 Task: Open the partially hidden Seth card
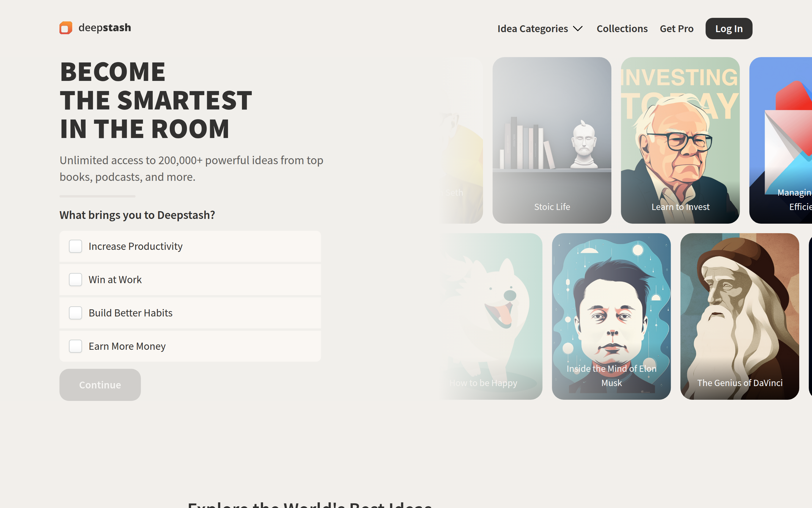pyautogui.click(x=462, y=140)
